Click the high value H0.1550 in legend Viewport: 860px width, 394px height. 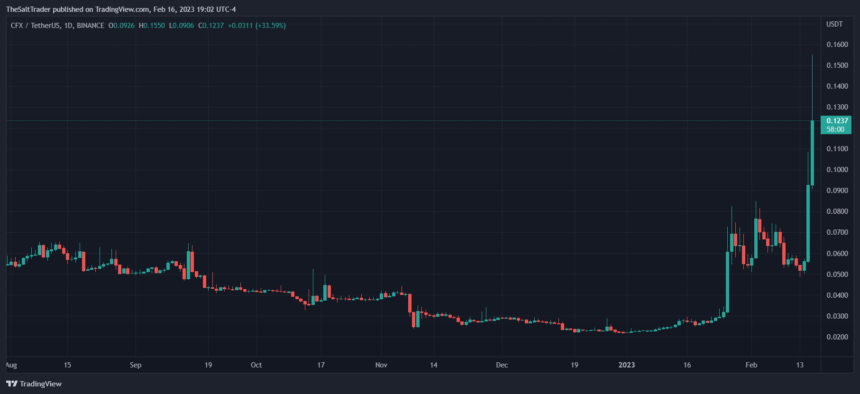(152, 26)
